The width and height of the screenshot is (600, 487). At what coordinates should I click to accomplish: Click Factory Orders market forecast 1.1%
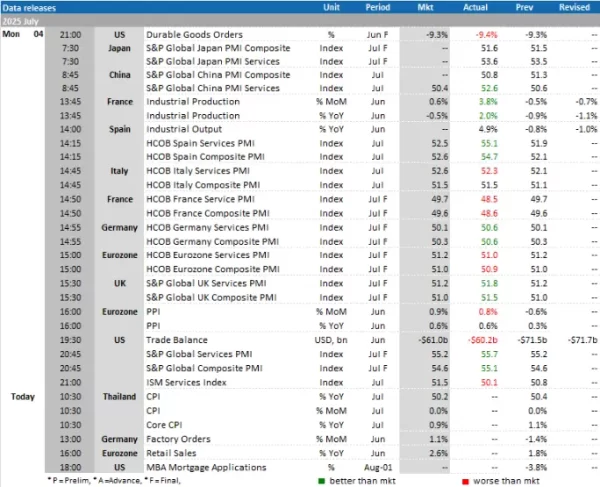[438, 439]
